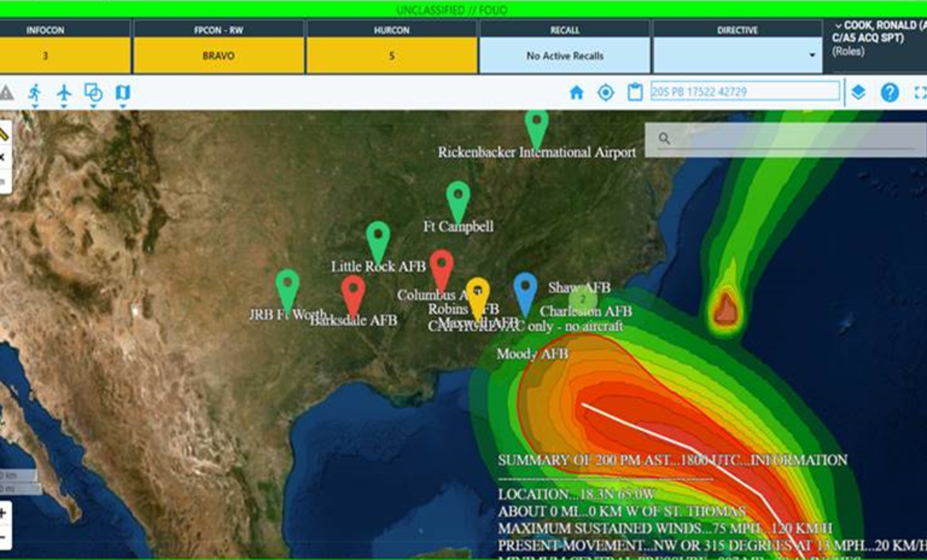Click the warning triangle alert icon
927x560 pixels.
tap(6, 93)
